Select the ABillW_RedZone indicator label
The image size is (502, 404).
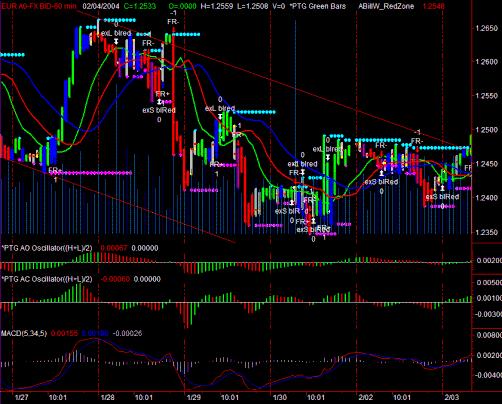[386, 6]
